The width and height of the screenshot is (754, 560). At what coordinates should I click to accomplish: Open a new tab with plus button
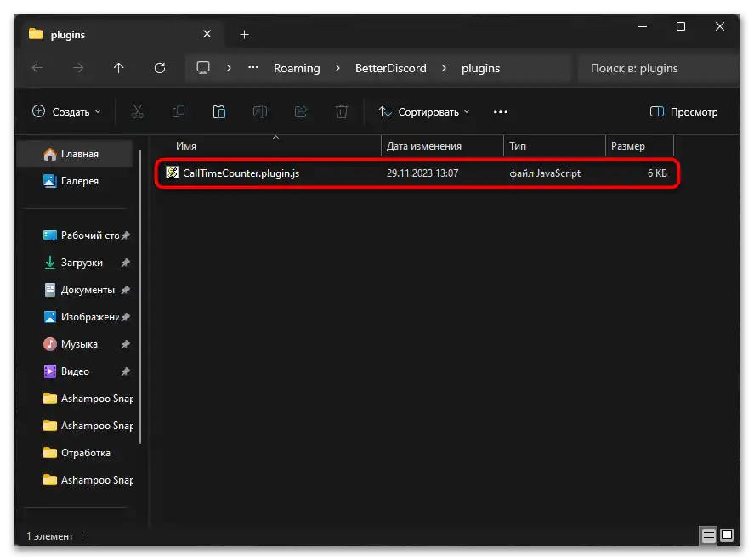point(244,35)
